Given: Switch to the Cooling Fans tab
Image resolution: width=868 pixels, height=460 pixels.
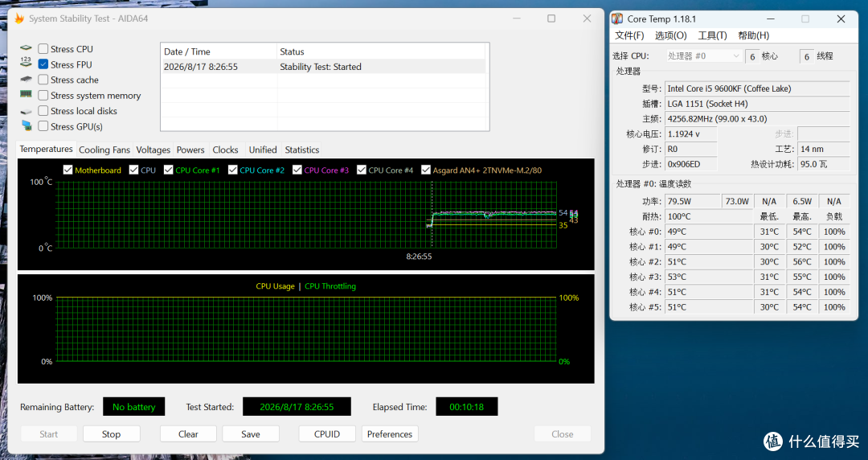Looking at the screenshot, I should (104, 150).
